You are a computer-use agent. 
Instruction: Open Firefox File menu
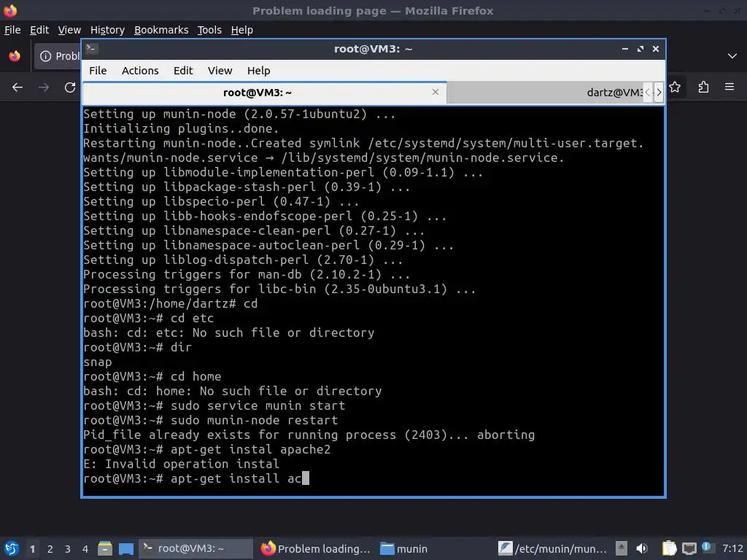tap(12, 30)
